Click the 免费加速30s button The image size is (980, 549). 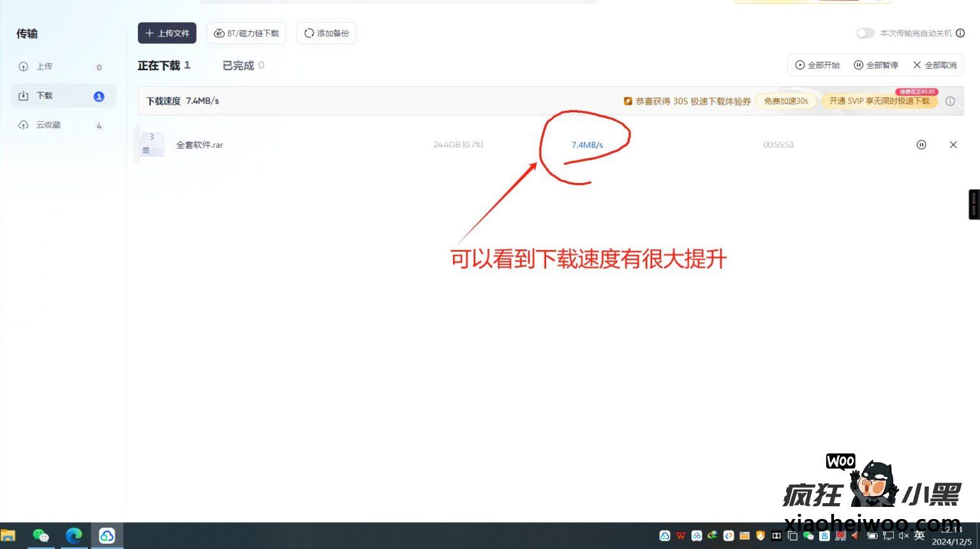coord(786,101)
